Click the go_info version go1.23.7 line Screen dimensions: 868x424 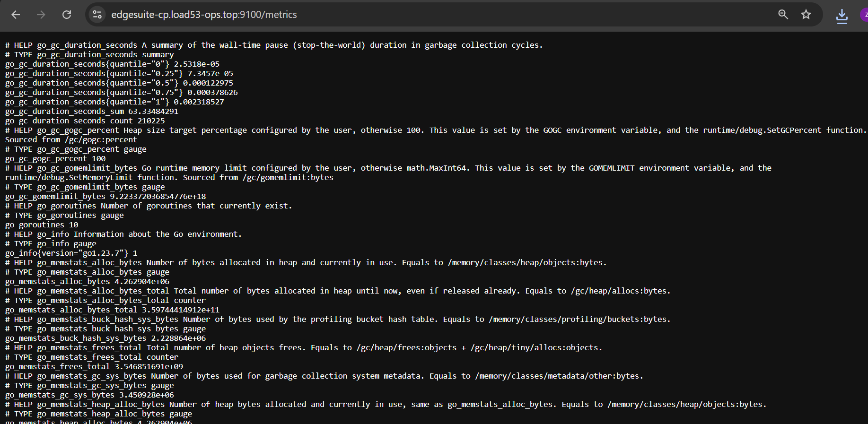(71, 253)
